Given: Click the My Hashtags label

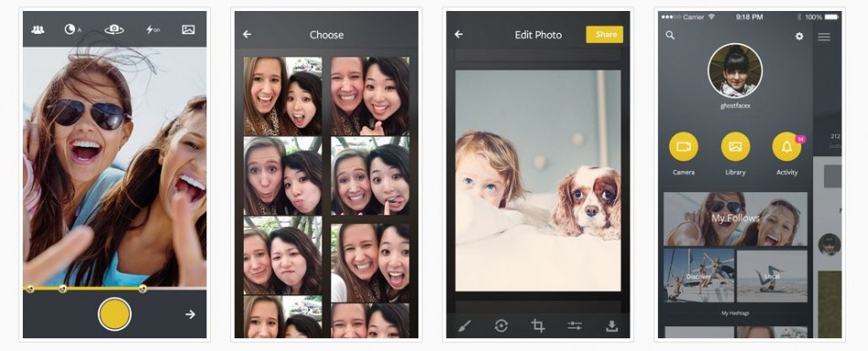Looking at the screenshot, I should pyautogui.click(x=735, y=314).
